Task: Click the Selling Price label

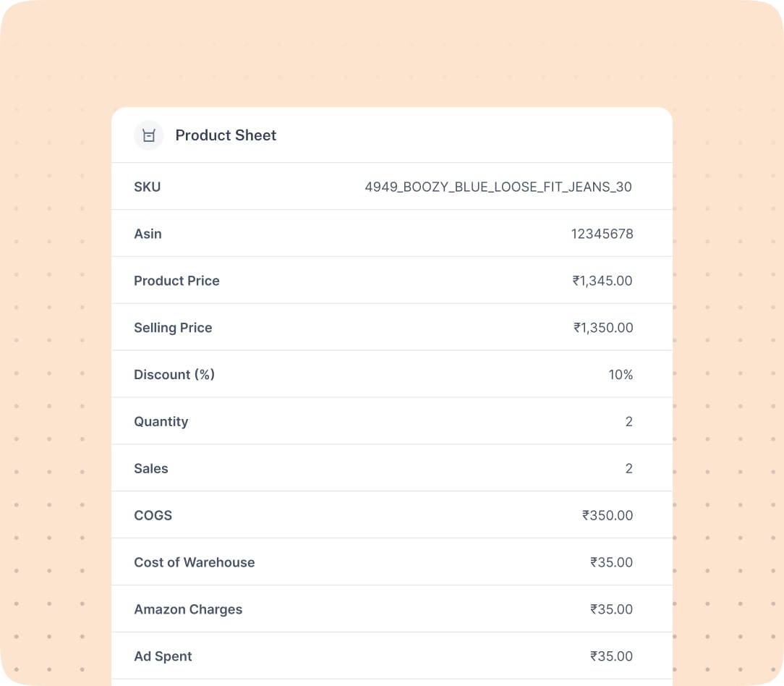Action: coord(173,328)
